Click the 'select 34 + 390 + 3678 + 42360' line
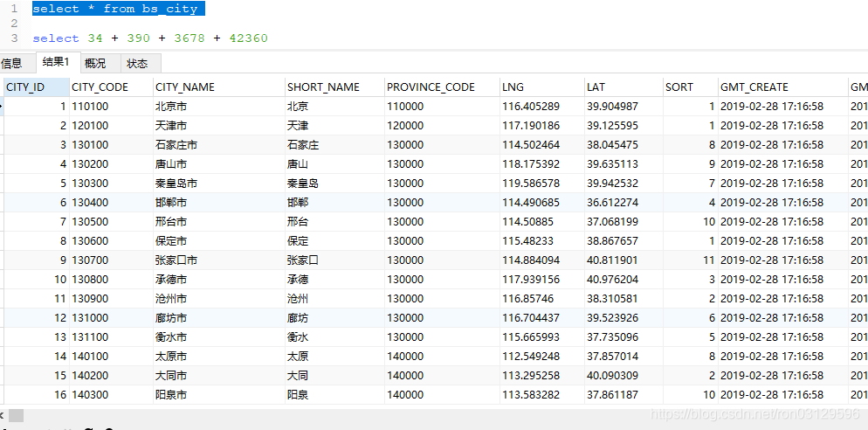The width and height of the screenshot is (868, 430). click(150, 38)
